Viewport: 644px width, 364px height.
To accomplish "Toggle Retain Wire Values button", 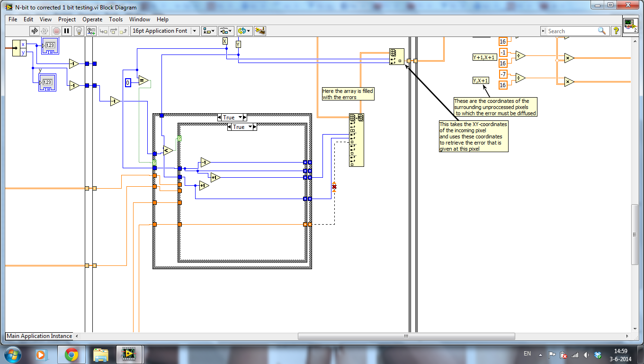I will point(91,31).
